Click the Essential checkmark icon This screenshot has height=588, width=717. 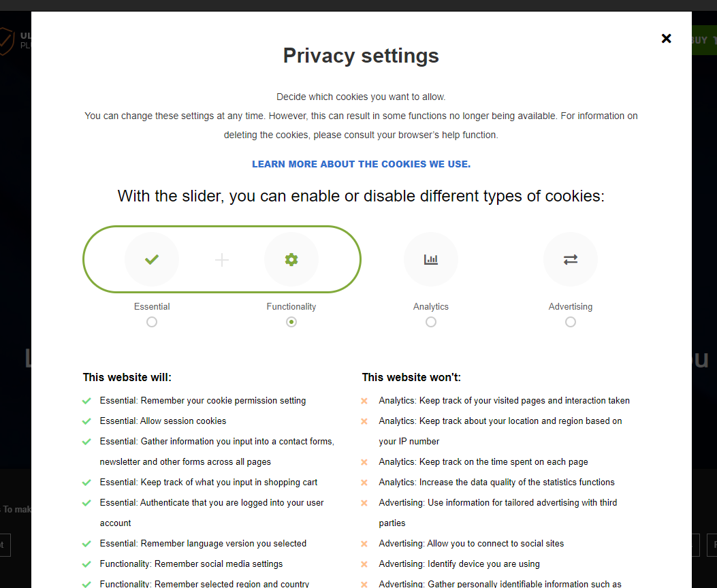pos(152,259)
